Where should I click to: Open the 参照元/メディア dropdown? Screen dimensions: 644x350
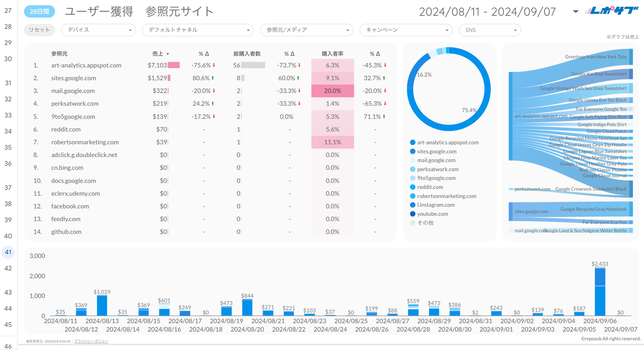307,30
